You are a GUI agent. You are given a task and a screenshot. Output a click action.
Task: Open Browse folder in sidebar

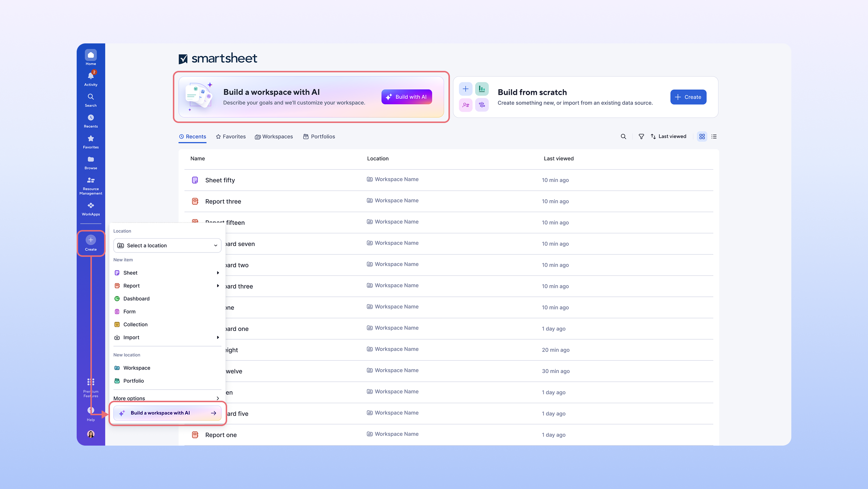[x=91, y=163]
